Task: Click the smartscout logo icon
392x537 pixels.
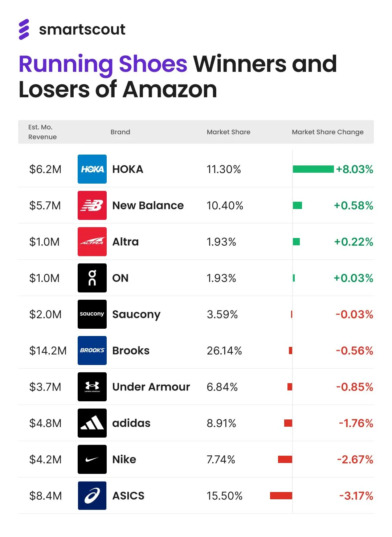Action: pyautogui.click(x=24, y=29)
